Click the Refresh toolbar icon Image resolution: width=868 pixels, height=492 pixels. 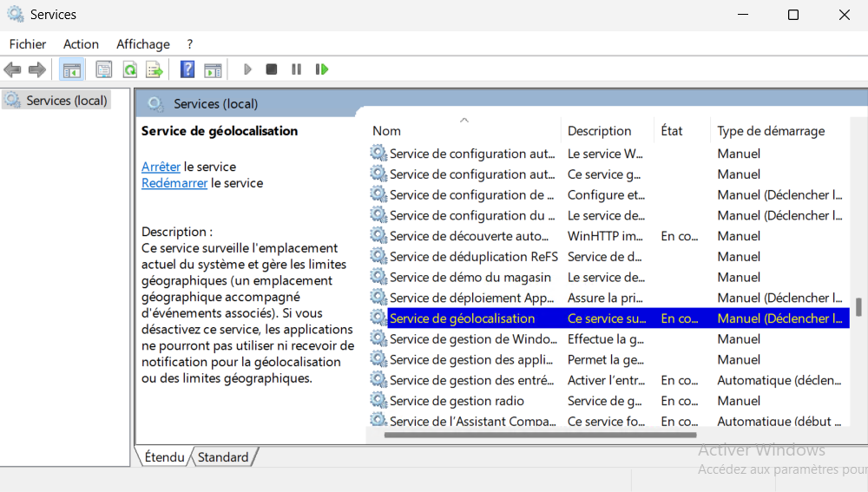tap(129, 69)
